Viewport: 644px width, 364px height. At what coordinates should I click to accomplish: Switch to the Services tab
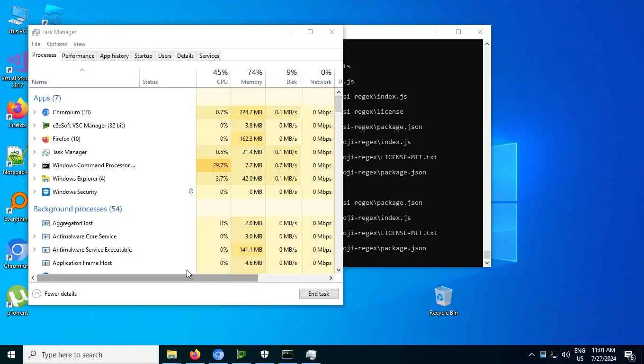(x=209, y=56)
